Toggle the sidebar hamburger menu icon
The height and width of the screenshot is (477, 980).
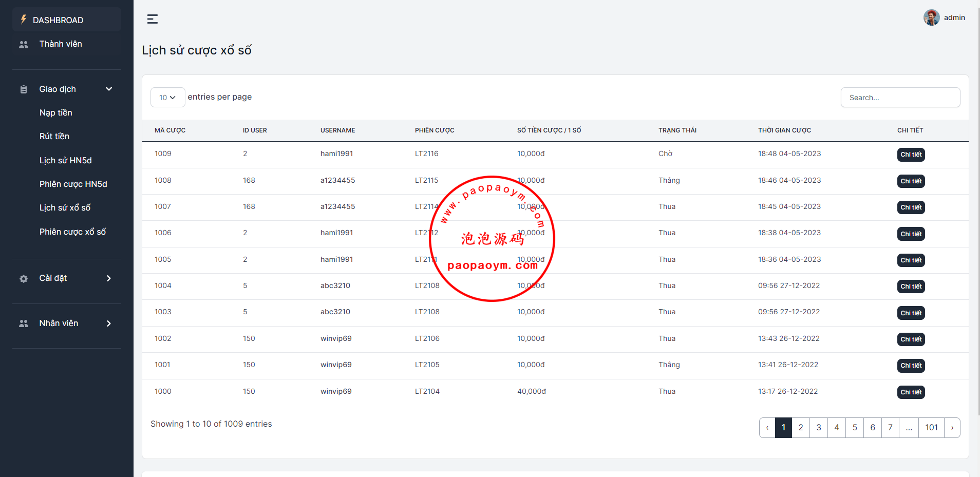(x=153, y=19)
